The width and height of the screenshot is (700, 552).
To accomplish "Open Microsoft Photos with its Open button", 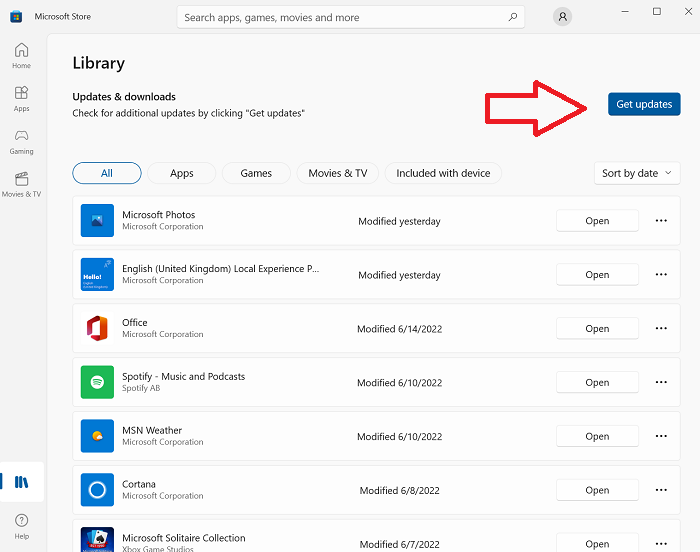I will point(597,221).
